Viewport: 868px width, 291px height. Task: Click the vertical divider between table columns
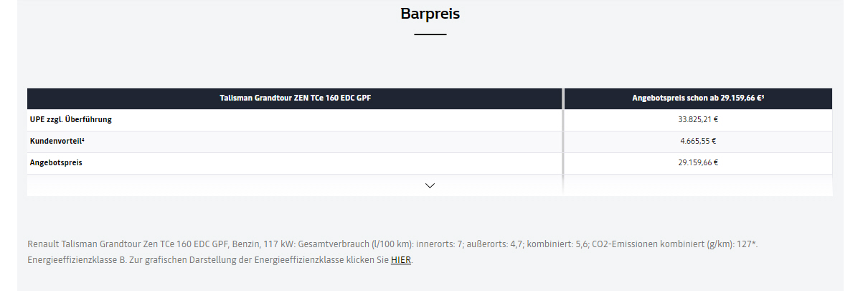pos(564,142)
